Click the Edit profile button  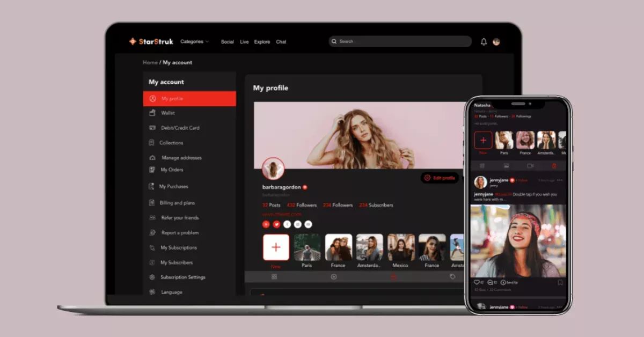click(439, 178)
